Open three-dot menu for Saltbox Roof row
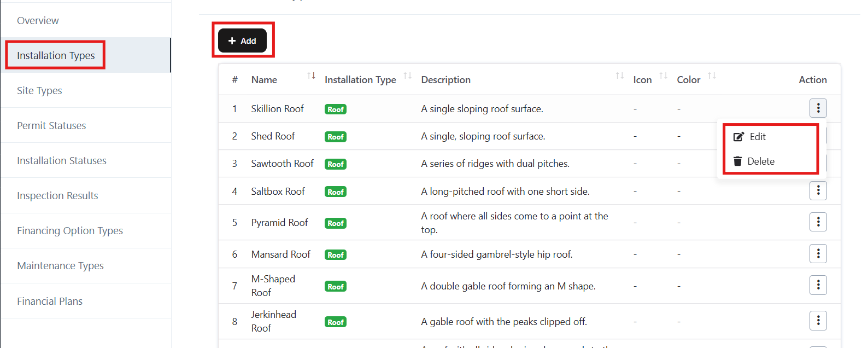Viewport: 868px width, 348px height. [818, 190]
